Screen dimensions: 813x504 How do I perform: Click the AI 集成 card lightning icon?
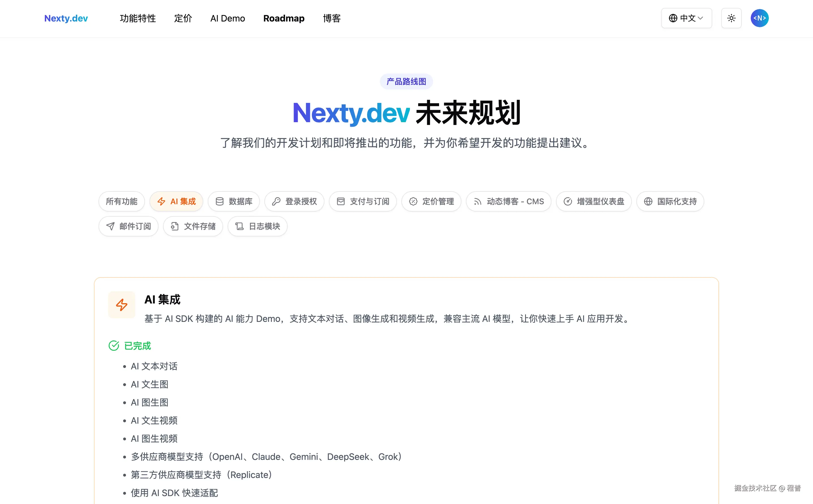pyautogui.click(x=121, y=305)
